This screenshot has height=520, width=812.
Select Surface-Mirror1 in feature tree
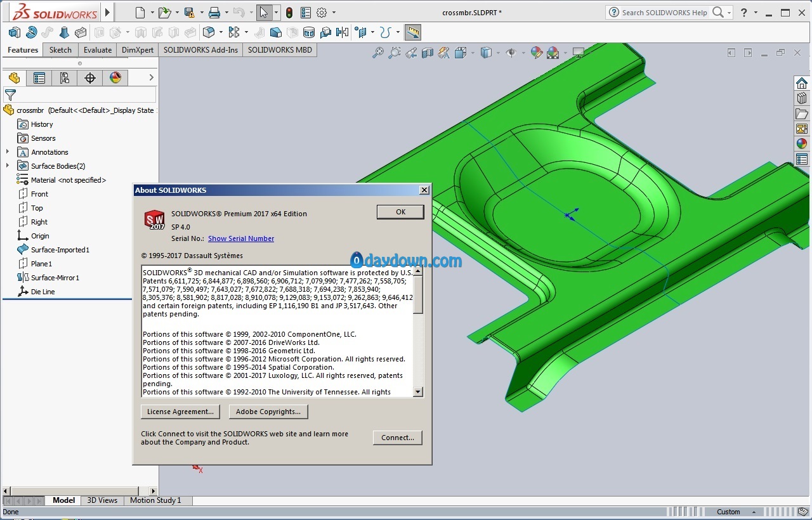(x=55, y=278)
